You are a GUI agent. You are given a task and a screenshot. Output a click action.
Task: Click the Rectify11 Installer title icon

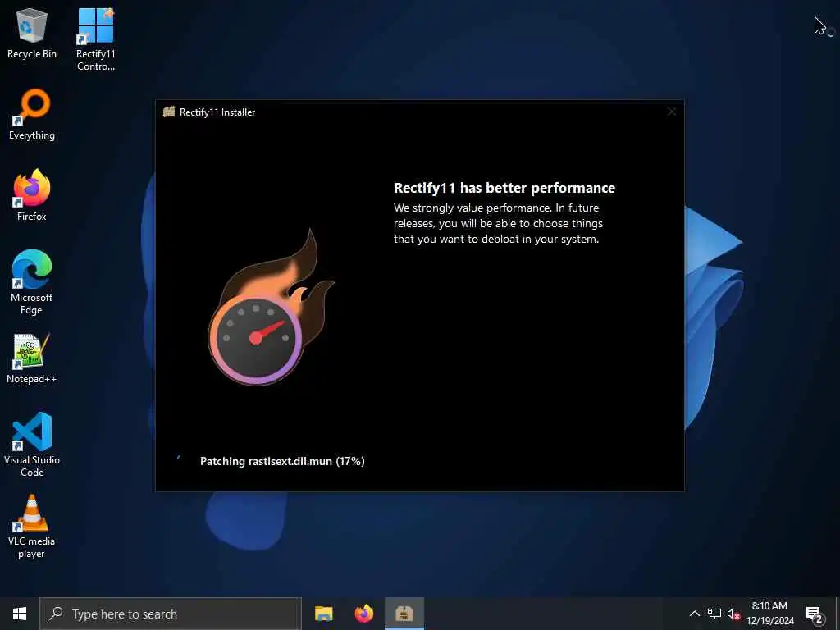(169, 112)
